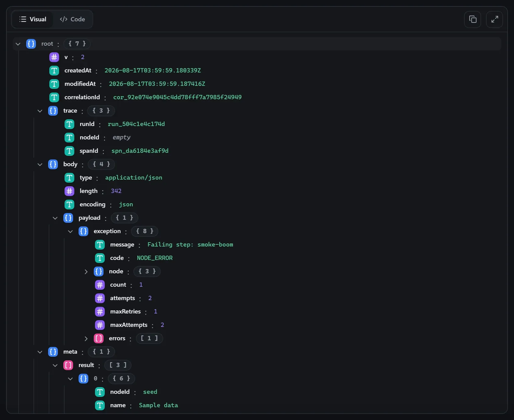Collapse the root node
This screenshot has height=420, width=514.
point(18,44)
